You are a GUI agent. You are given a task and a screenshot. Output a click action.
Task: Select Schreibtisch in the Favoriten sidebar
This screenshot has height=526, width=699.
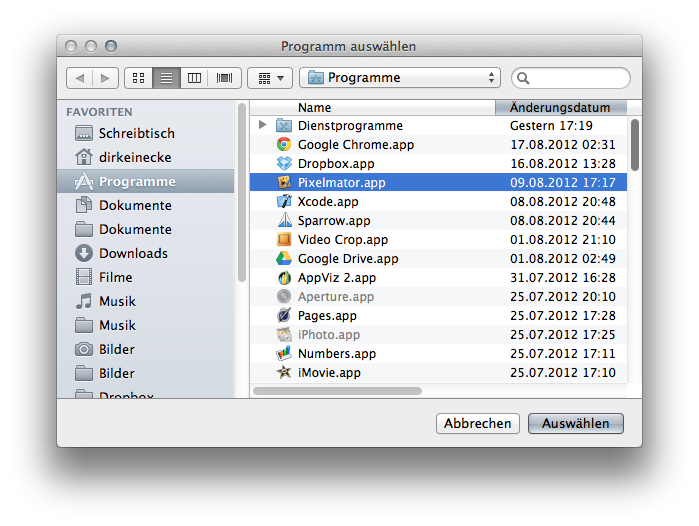pos(136,133)
